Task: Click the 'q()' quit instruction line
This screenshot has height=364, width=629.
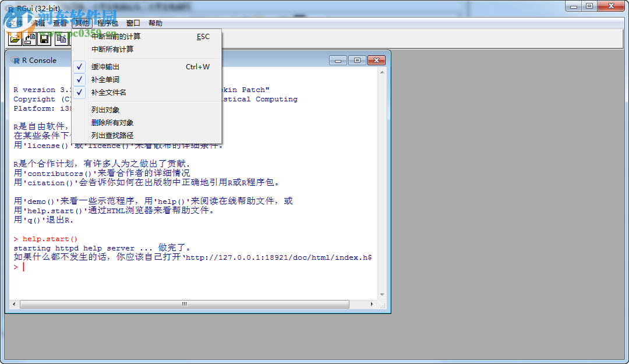Action: point(43,220)
